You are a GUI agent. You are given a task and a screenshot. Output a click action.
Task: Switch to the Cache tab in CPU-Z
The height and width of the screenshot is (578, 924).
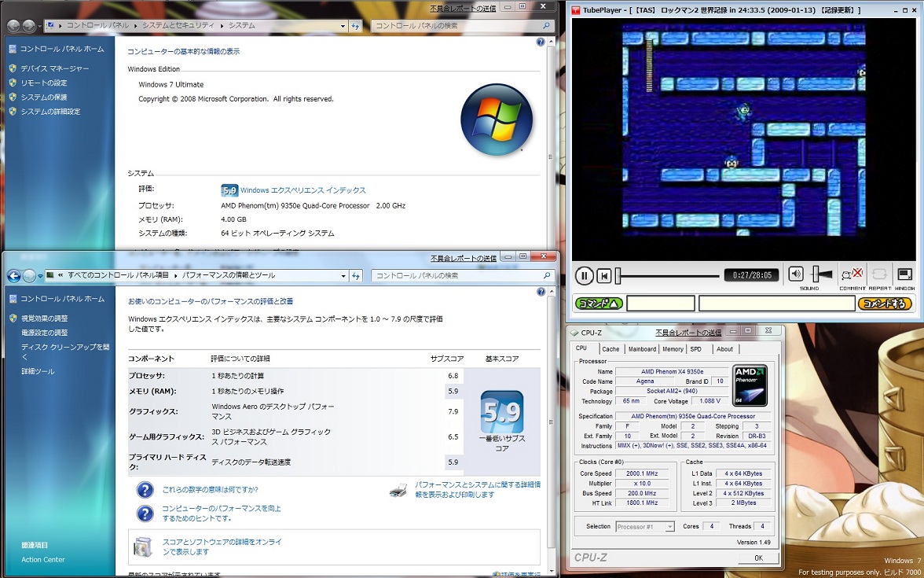610,349
